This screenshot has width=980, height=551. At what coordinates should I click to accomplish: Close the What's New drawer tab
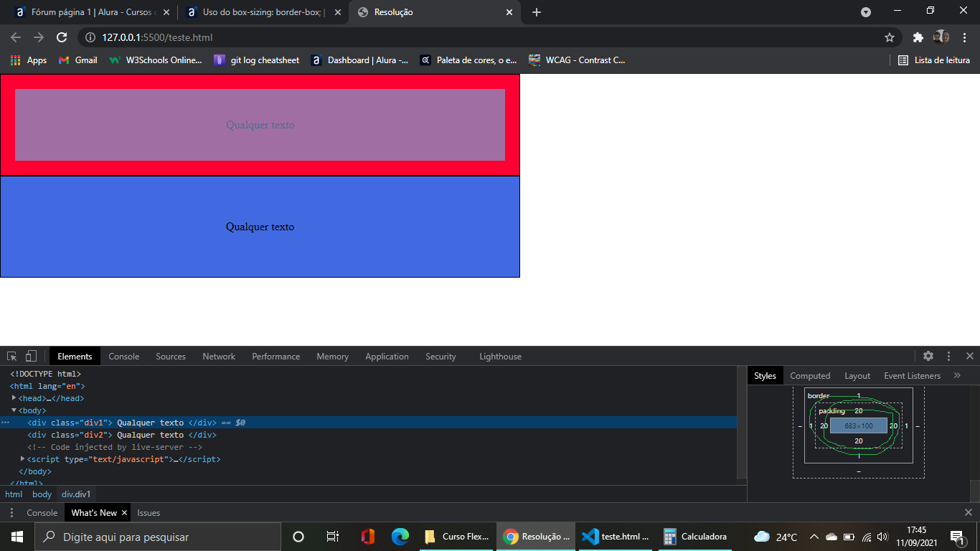[x=124, y=513]
